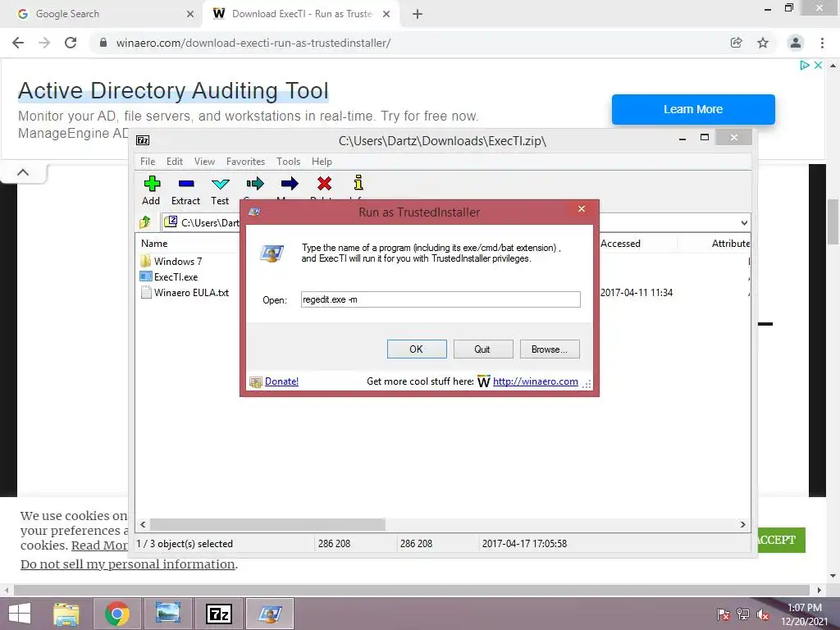Open File Explorer from the taskbar
Screen dimensions: 840x630
pyautogui.click(x=66, y=614)
